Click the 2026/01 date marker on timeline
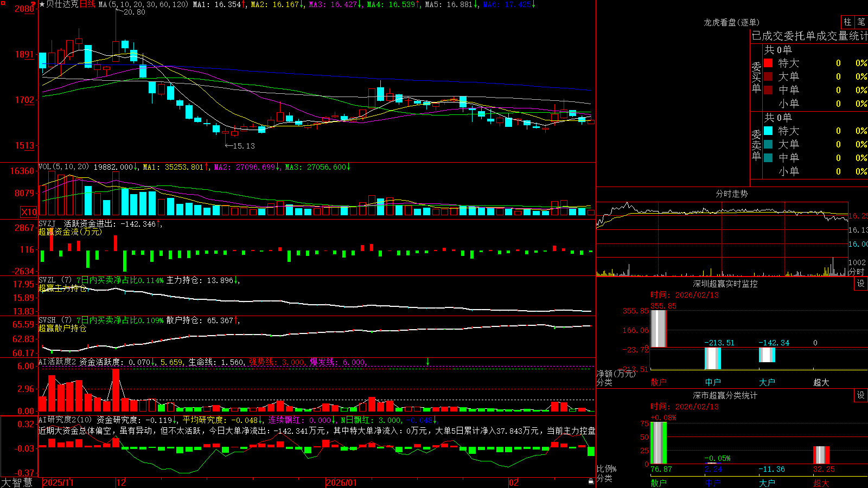Viewport: 868px width, 488px height. coord(341,483)
